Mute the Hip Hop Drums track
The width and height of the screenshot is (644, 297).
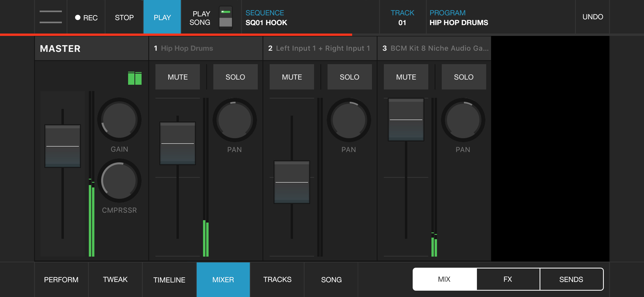click(x=178, y=77)
